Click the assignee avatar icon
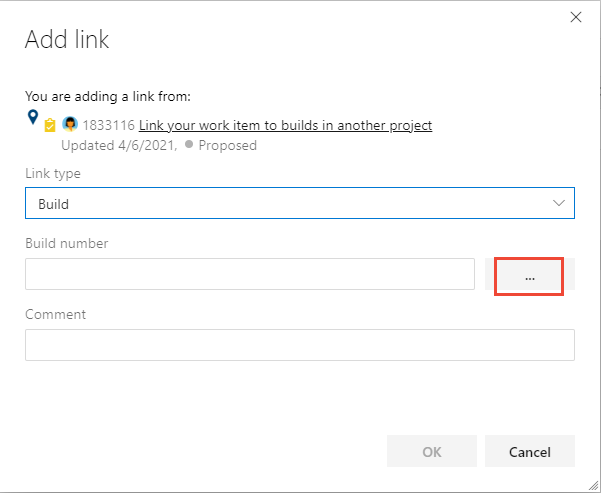Screen dimensions: 601x493 tap(70, 125)
